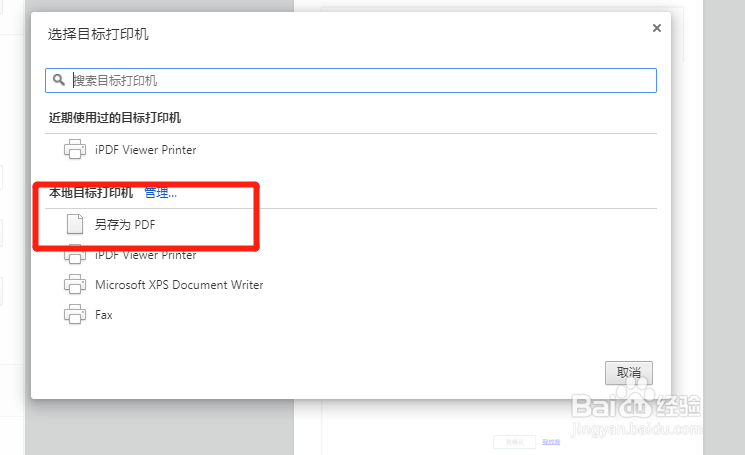Click the search magnifier icon
This screenshot has height=455, width=745.
[59, 80]
